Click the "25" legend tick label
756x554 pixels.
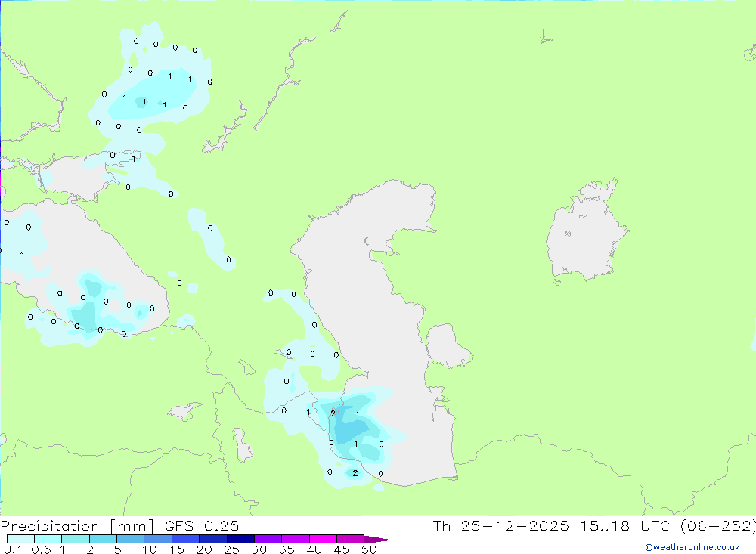point(232,549)
